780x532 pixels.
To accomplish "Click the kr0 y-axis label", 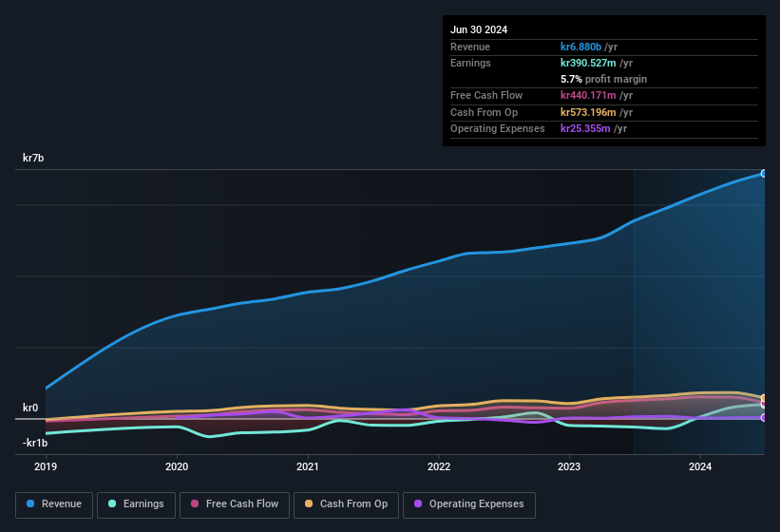I will pyautogui.click(x=30, y=408).
